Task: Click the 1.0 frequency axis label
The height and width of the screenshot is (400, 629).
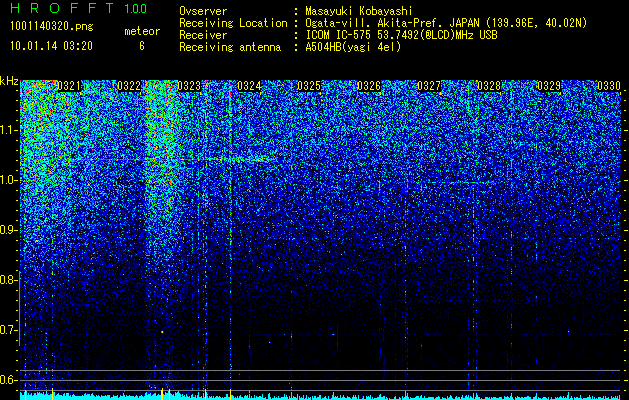Action: coord(7,180)
